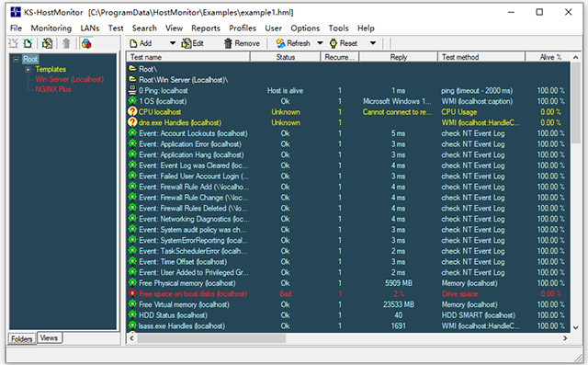Screen dimensions: 588x365
Task: Switch to the Folders tab
Action: click(22, 338)
